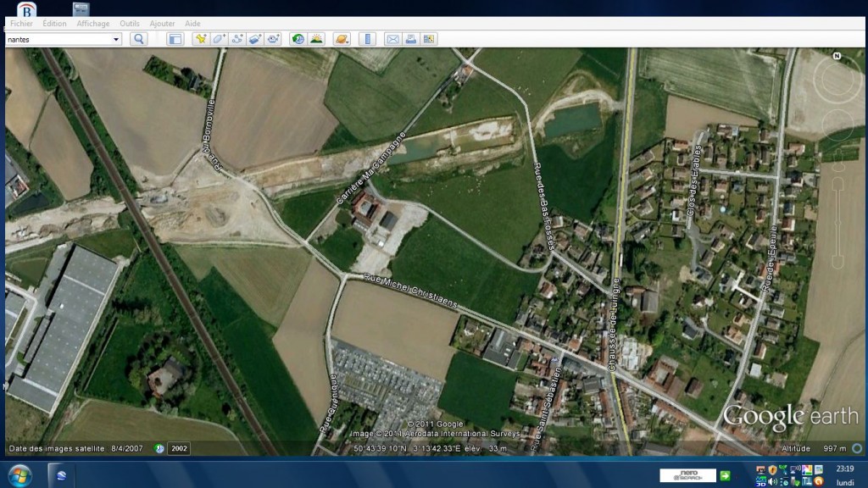The height and width of the screenshot is (488, 868).
Task: Add a placemark with the pushpin icon
Action: click(200, 39)
